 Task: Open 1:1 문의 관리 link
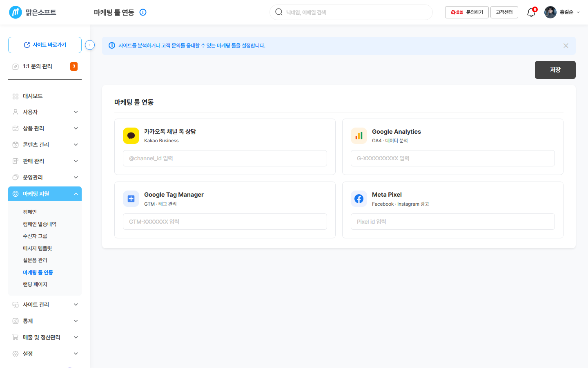(x=38, y=66)
